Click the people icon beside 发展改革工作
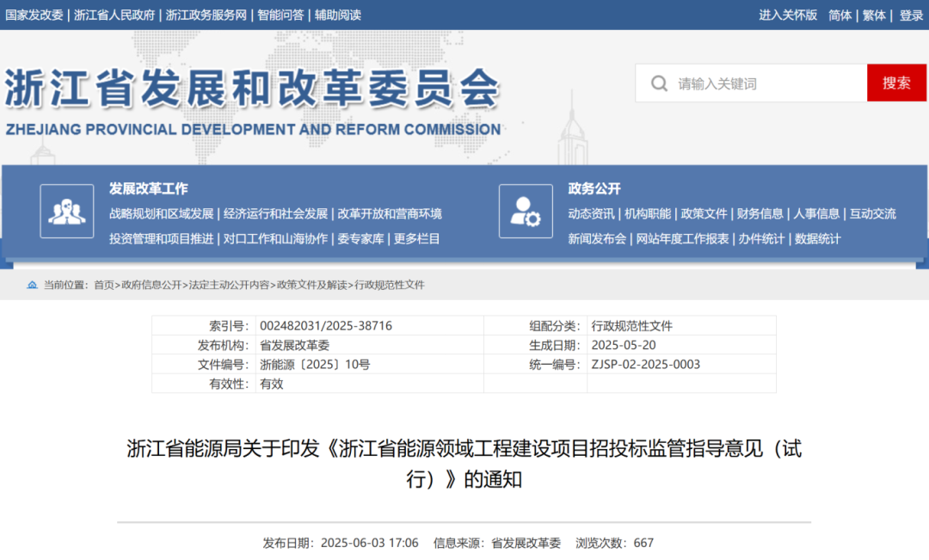 (67, 210)
